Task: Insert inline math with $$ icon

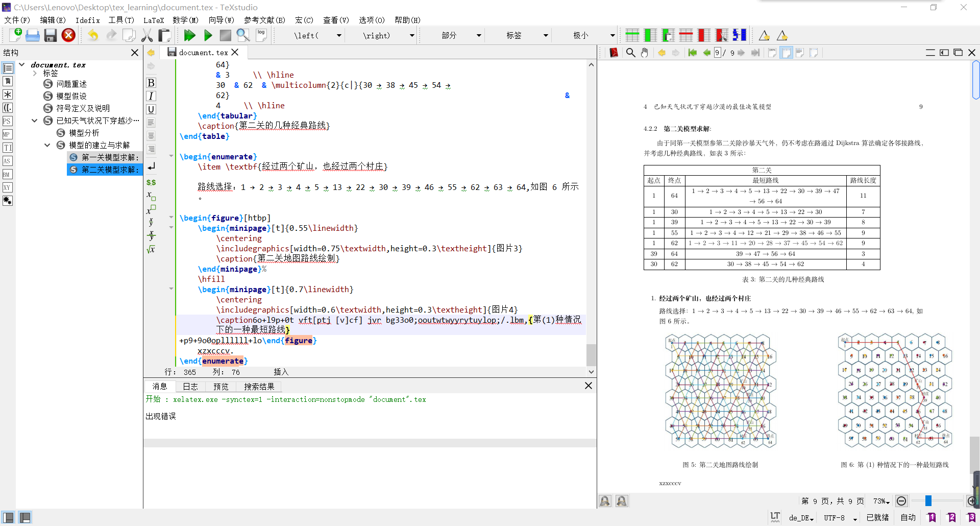Action: tap(151, 182)
